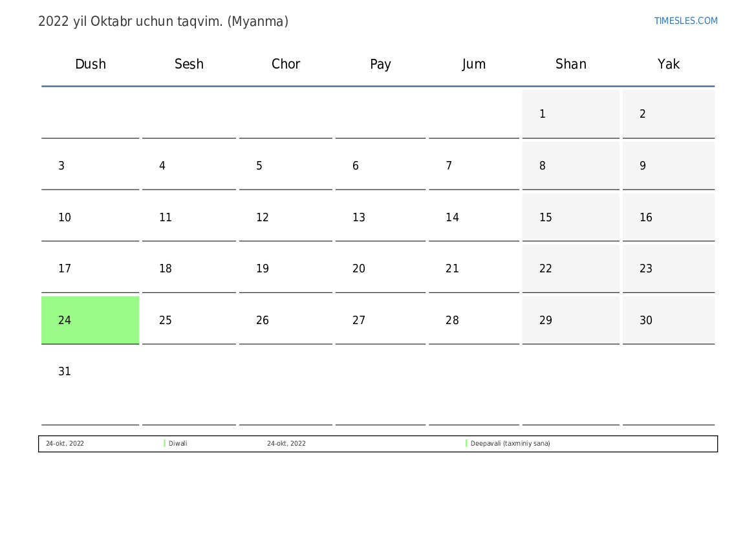Select the highlighted October 24 cell
Image resolution: width=756 pixels, height=535 pixels.
(90, 320)
